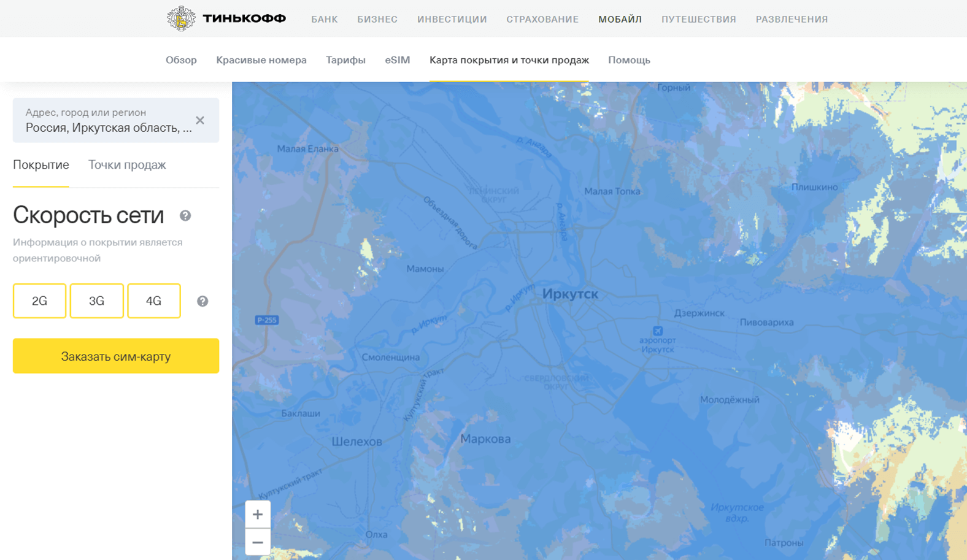Click the Патроны map label
Image resolution: width=967 pixels, height=560 pixels.
784,543
